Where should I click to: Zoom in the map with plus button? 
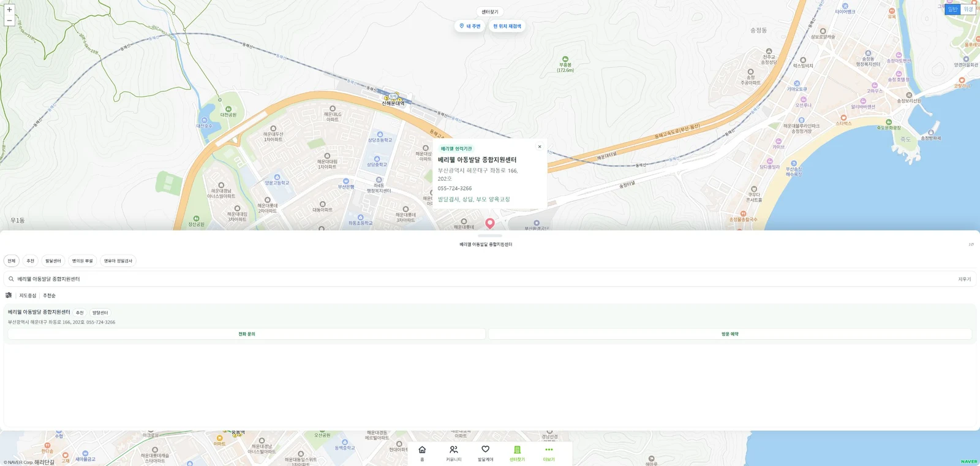tap(9, 10)
